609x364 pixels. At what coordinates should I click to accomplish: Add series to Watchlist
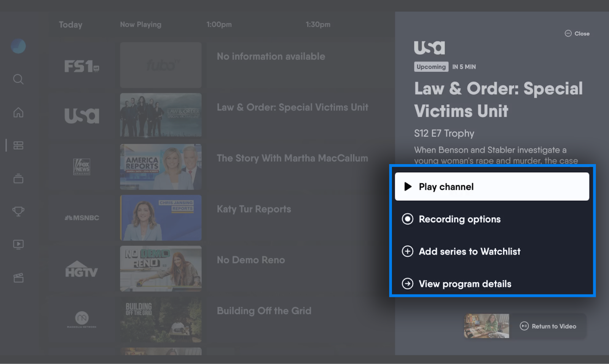pyautogui.click(x=469, y=251)
